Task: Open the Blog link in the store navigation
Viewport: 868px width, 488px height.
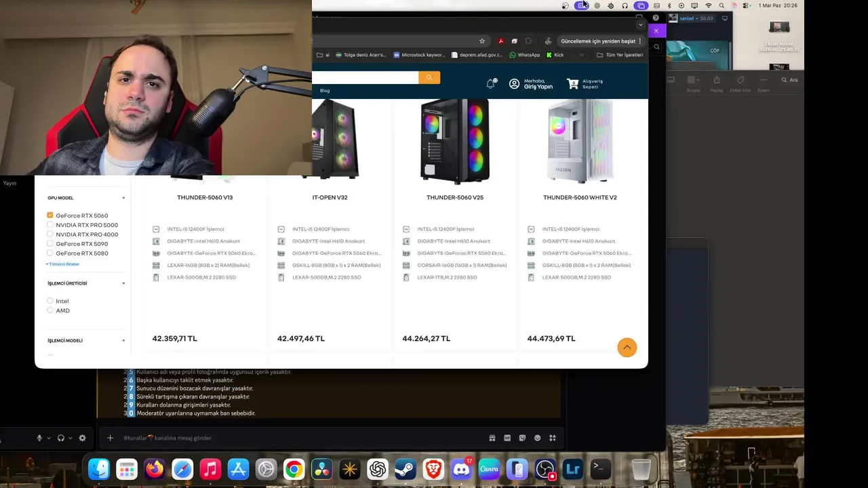Action: [325, 91]
